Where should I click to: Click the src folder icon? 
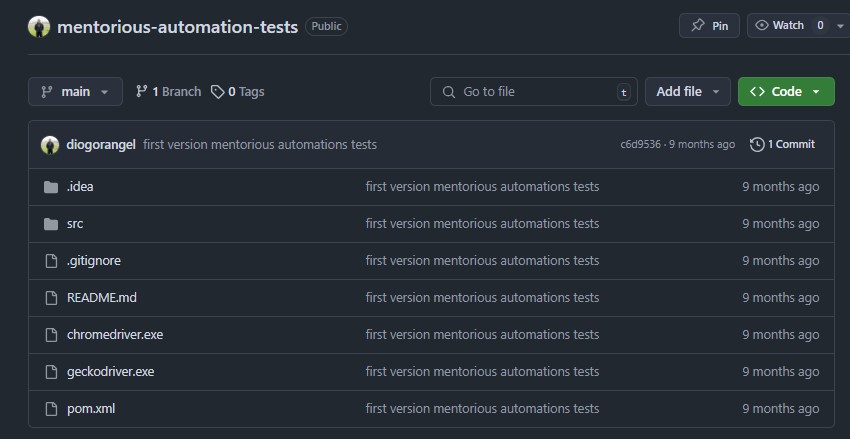coord(51,224)
